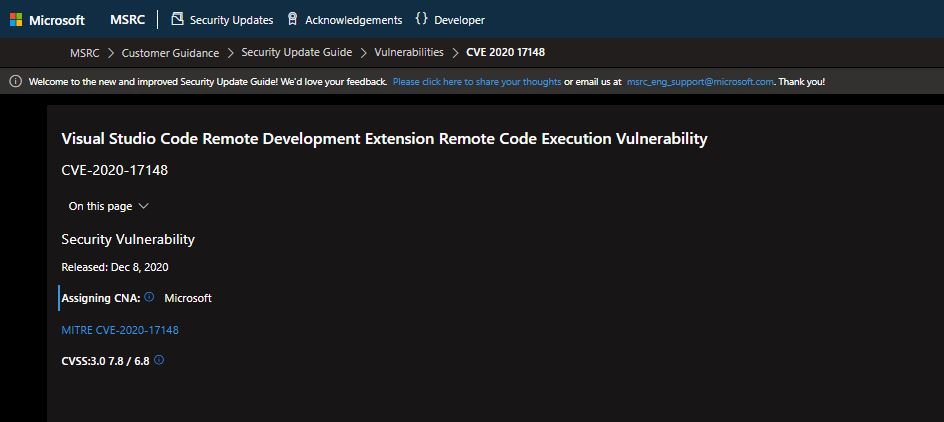Click the Security Vulnerability section heading
The height and width of the screenshot is (422, 944).
click(128, 239)
